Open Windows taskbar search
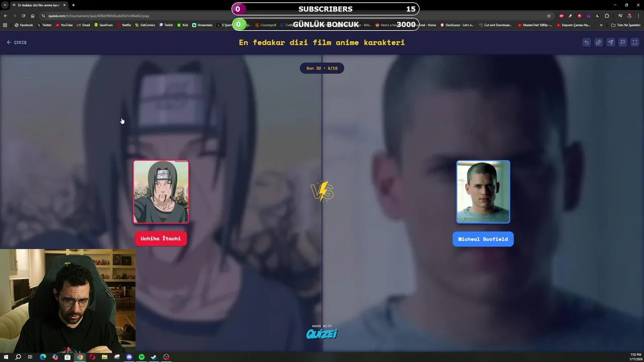This screenshot has width=644, height=362. pyautogui.click(x=18, y=357)
